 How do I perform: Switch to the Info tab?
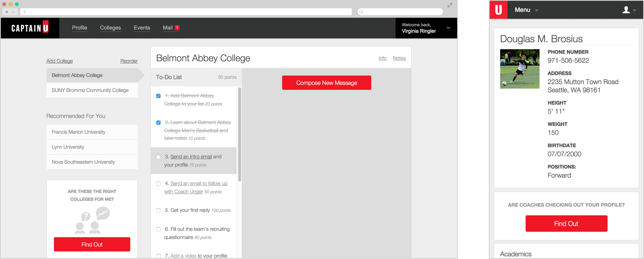[383, 58]
